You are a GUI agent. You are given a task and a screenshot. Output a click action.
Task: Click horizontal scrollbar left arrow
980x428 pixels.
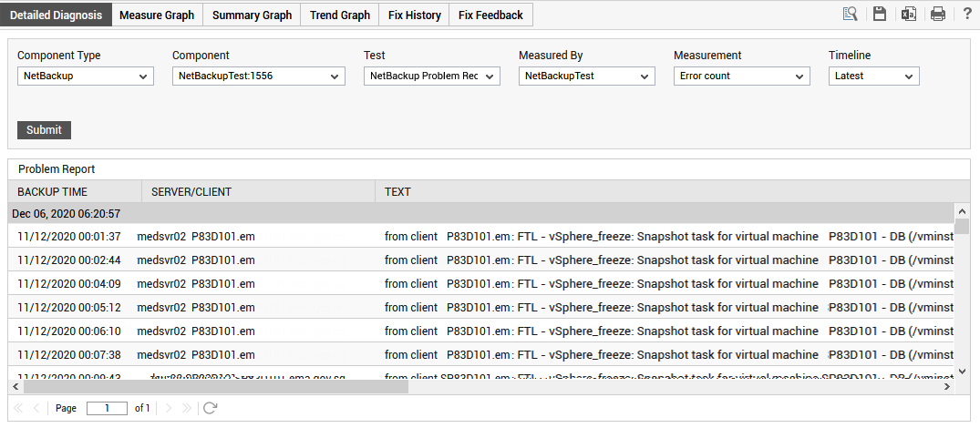(15, 387)
